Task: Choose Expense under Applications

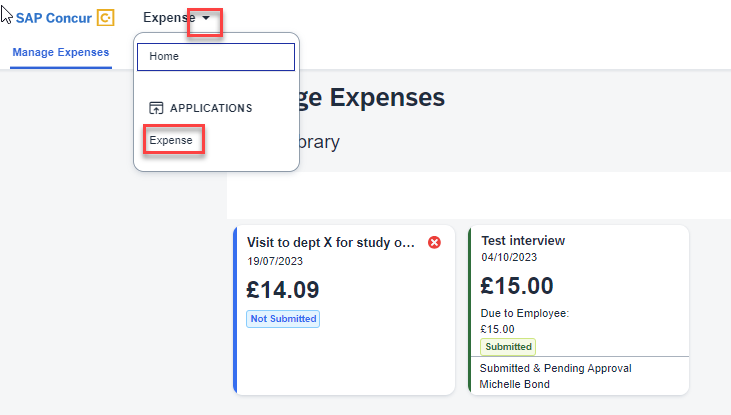Action: [171, 140]
